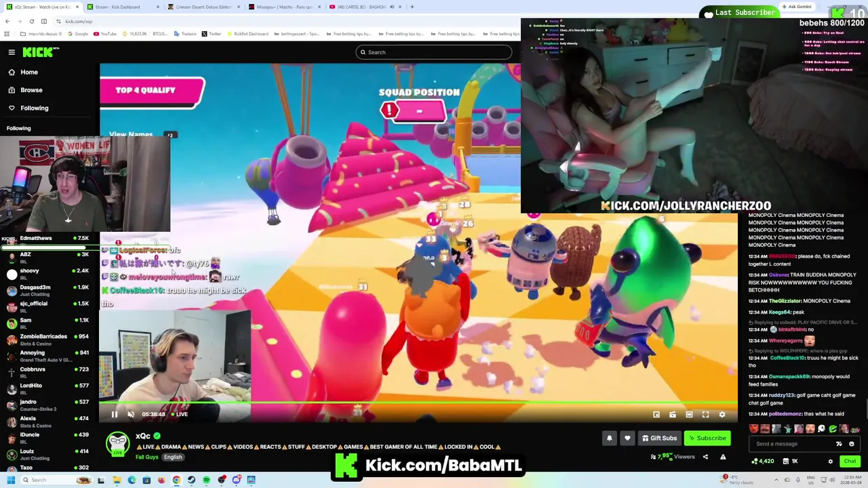The width and height of the screenshot is (868, 488).
Task: Open ZombieBarricades channel in sidebar
Action: pyautogui.click(x=47, y=339)
